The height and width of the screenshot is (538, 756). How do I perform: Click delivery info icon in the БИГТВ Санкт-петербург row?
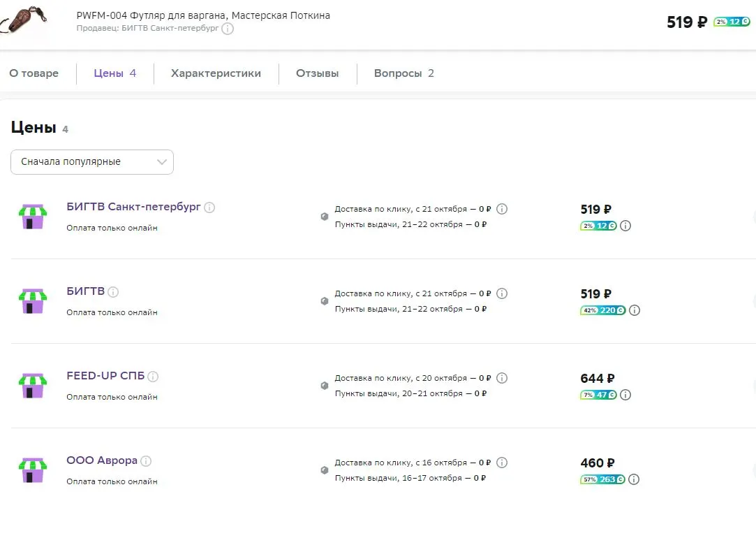(502, 209)
